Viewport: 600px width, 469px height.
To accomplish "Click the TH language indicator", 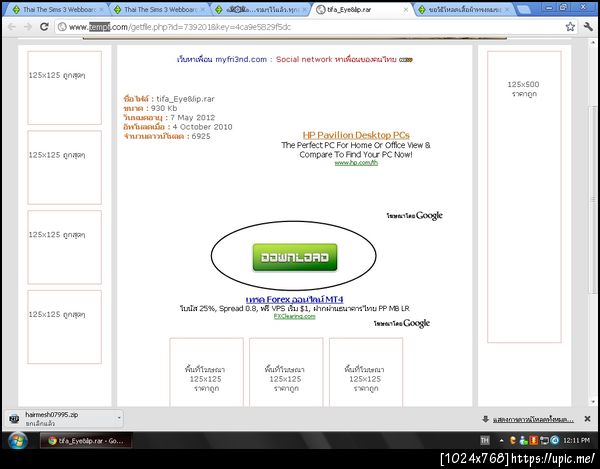I will pos(484,440).
